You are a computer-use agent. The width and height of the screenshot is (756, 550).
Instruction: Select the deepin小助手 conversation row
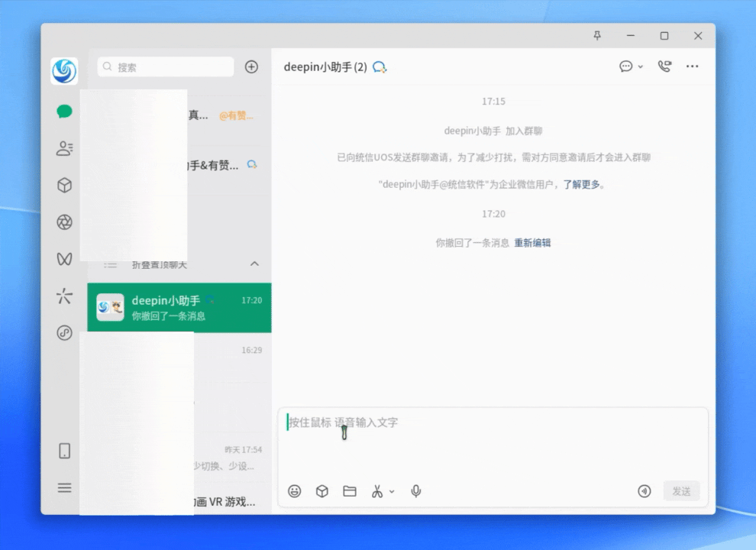pos(179,308)
